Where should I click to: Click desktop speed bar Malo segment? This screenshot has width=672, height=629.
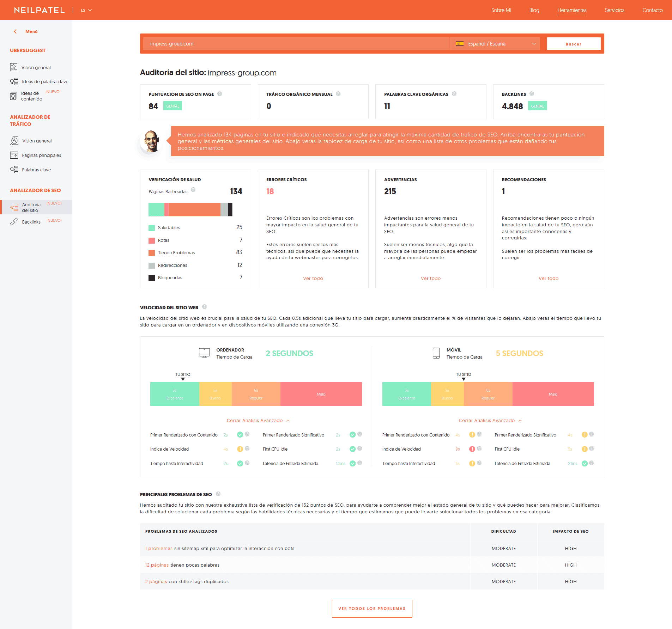click(x=321, y=394)
